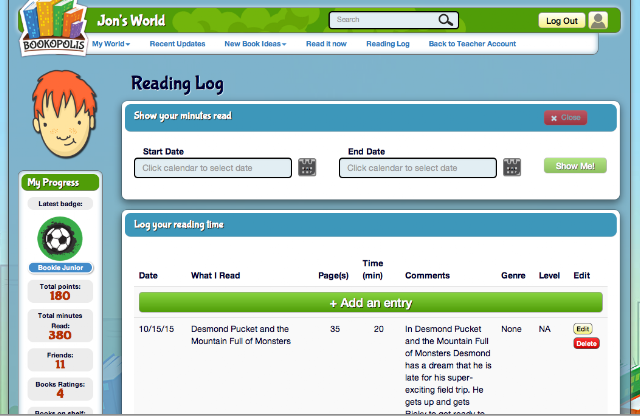640x416 pixels.
Task: Return via Back to Teacher Account
Action: [x=472, y=44]
